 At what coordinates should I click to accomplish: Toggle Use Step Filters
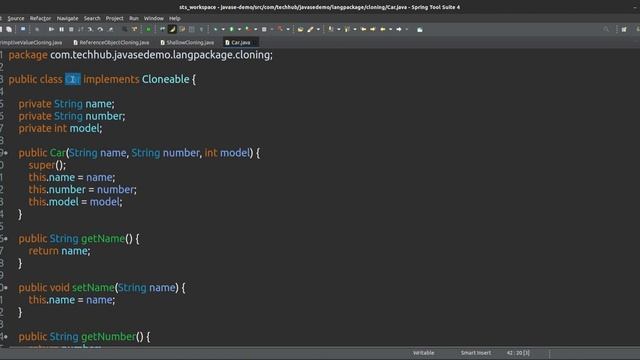134,29
